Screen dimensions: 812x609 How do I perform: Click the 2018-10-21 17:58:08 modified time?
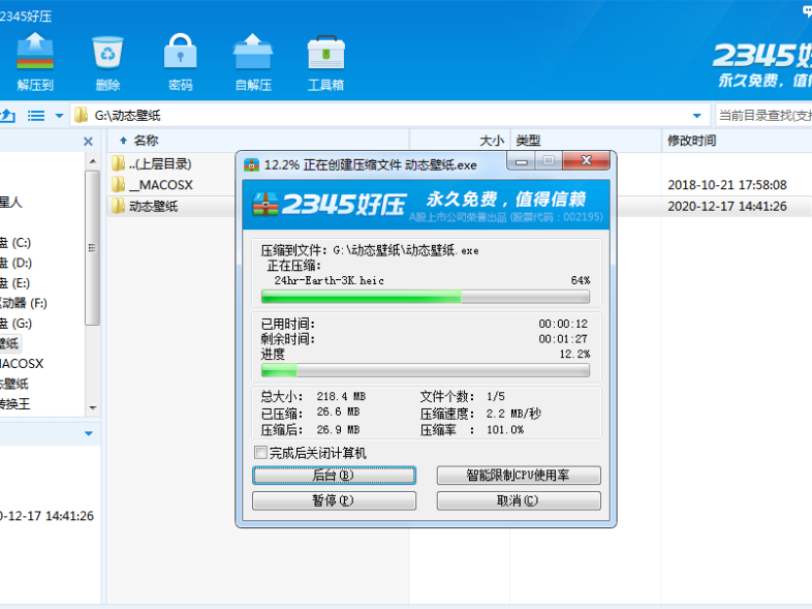727,184
